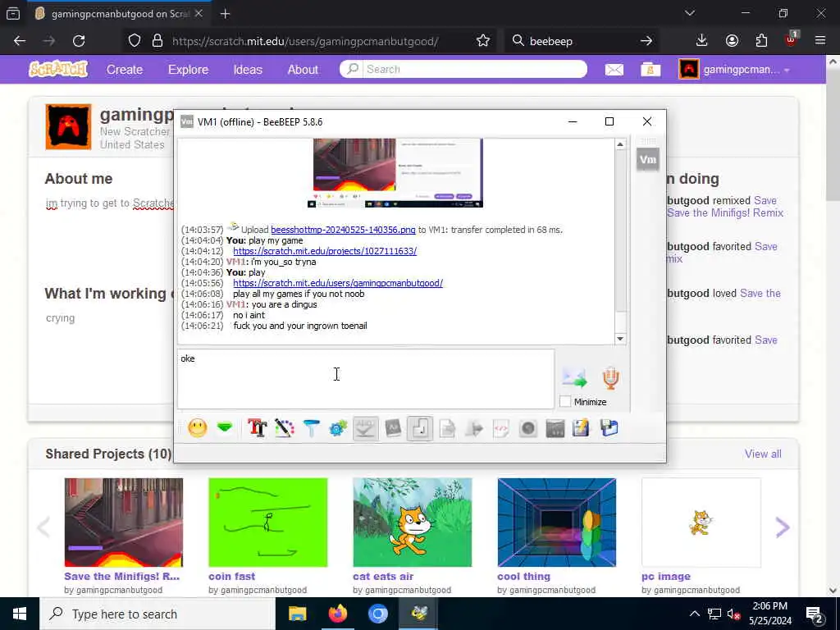Screen dimensions: 840x630
Task: Toggle the beep sound note icon
Action: pyautogui.click(x=420, y=428)
